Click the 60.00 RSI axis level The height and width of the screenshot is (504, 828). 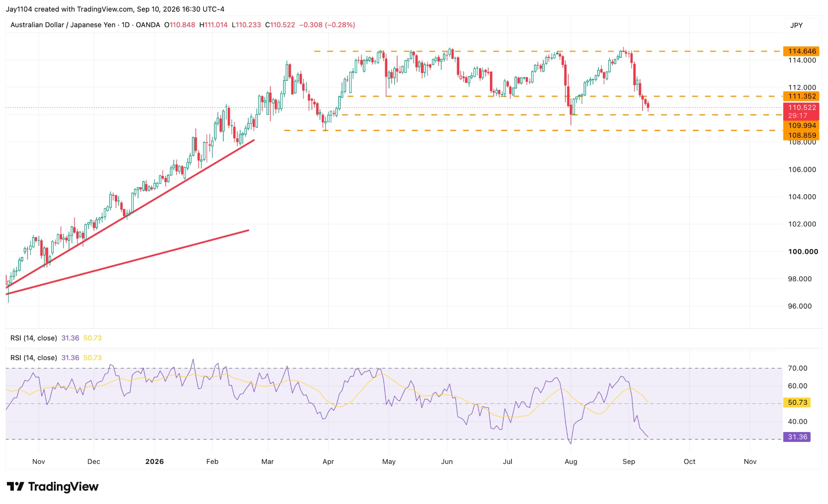797,386
